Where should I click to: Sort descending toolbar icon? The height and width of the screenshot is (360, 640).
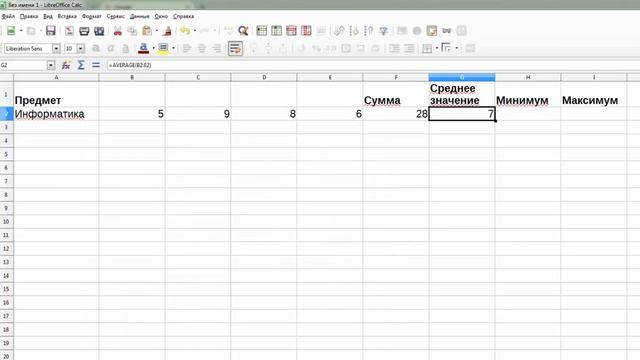point(369,31)
